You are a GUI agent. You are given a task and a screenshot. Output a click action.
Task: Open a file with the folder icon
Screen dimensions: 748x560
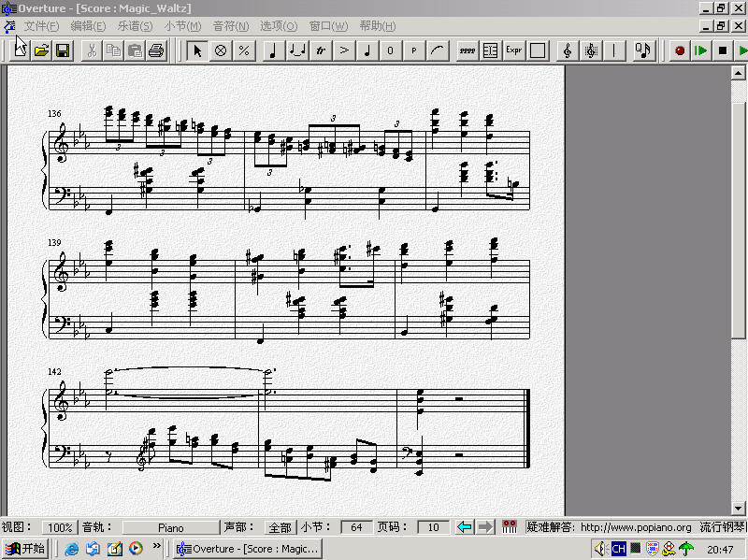click(41, 50)
